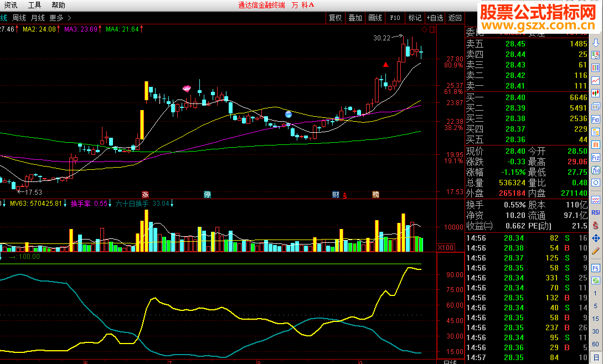Click the MA2: 24.08 indicator label

click(39, 29)
